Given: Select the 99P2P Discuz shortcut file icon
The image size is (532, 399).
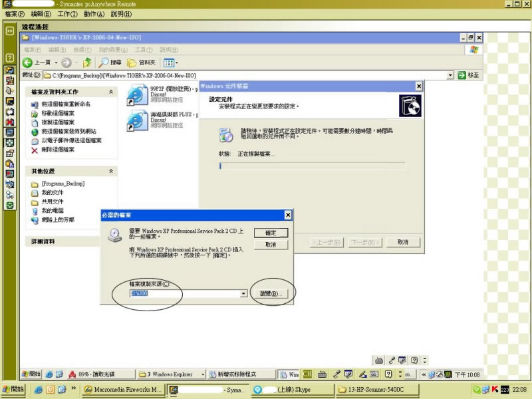Looking at the screenshot, I should (x=138, y=94).
